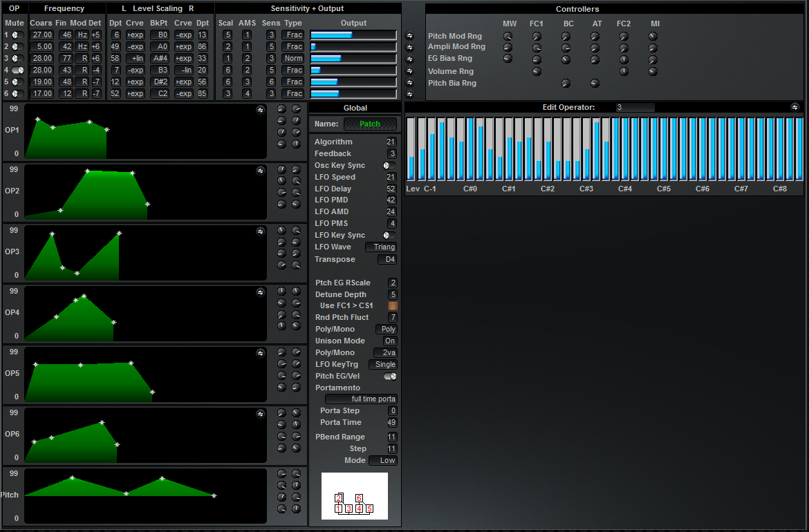Click the swap icon beside operator 1 output

[x=409, y=35]
